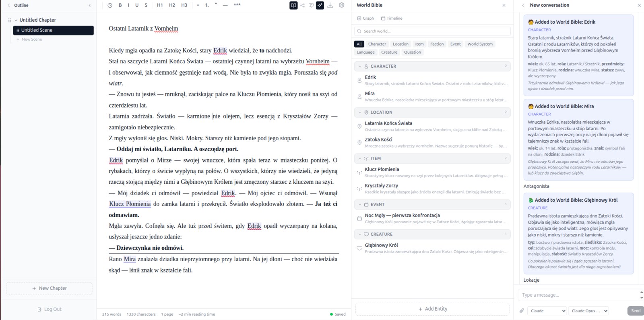The height and width of the screenshot is (320, 644).
Task: Toggle the AI sparkle assistant icon
Action: 320,5
